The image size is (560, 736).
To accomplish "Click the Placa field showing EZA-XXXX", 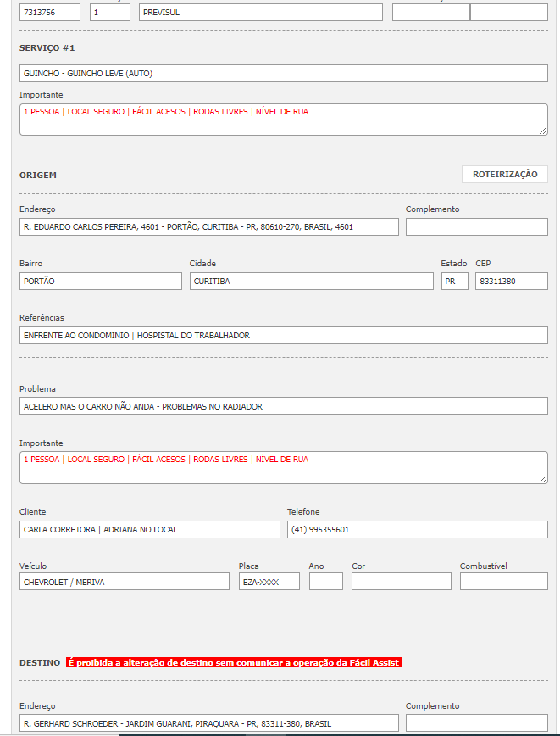I will tap(269, 581).
